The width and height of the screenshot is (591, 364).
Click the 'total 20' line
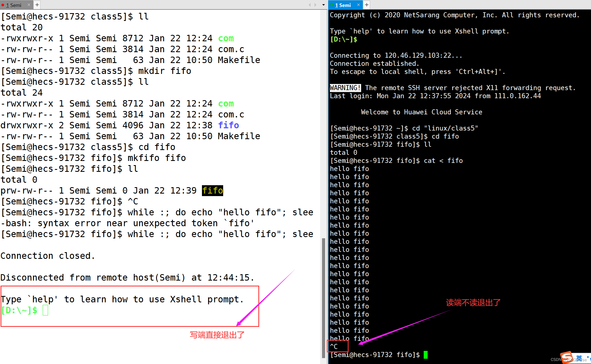pyautogui.click(x=22, y=27)
